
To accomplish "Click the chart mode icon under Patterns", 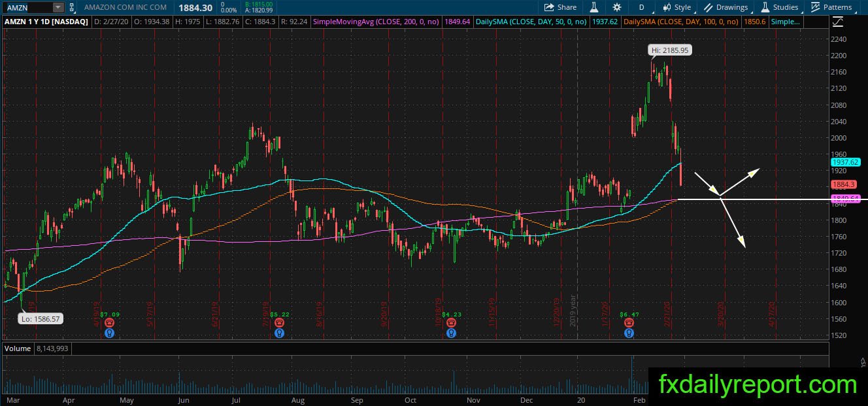I will coord(839,22).
